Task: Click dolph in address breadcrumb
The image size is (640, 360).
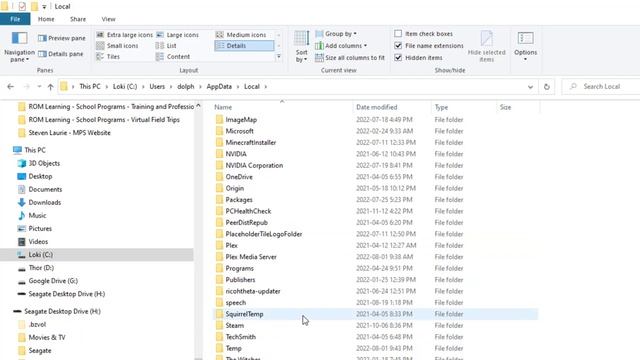Action: tap(186, 87)
